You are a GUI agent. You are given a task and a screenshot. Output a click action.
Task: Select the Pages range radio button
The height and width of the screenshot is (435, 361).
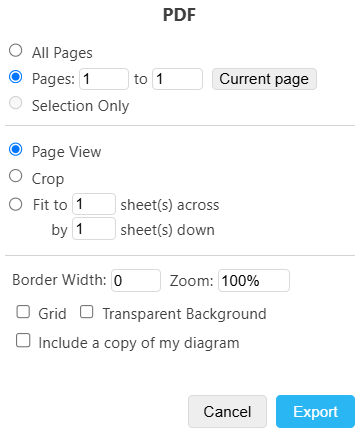click(x=16, y=77)
